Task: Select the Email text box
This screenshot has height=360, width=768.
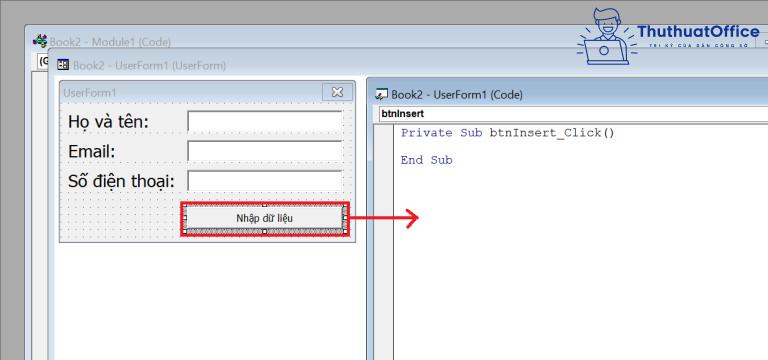Action: pos(264,151)
